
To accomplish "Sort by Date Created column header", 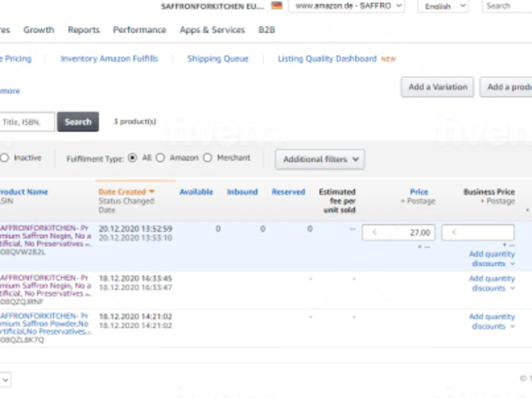I will click(x=122, y=192).
